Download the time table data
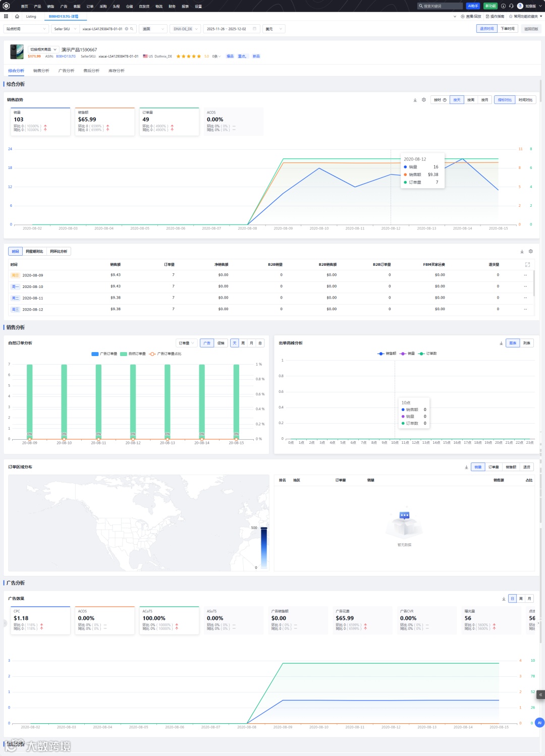This screenshot has height=756, width=545. (522, 251)
